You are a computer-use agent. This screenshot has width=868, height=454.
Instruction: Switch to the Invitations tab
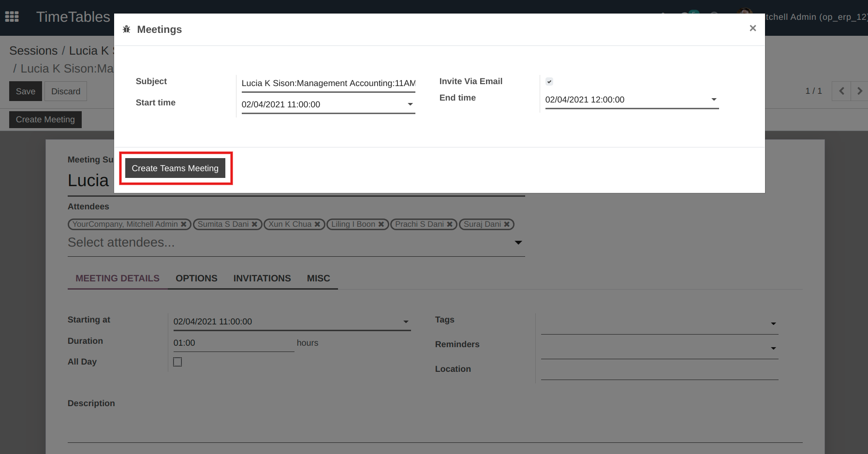[262, 278]
